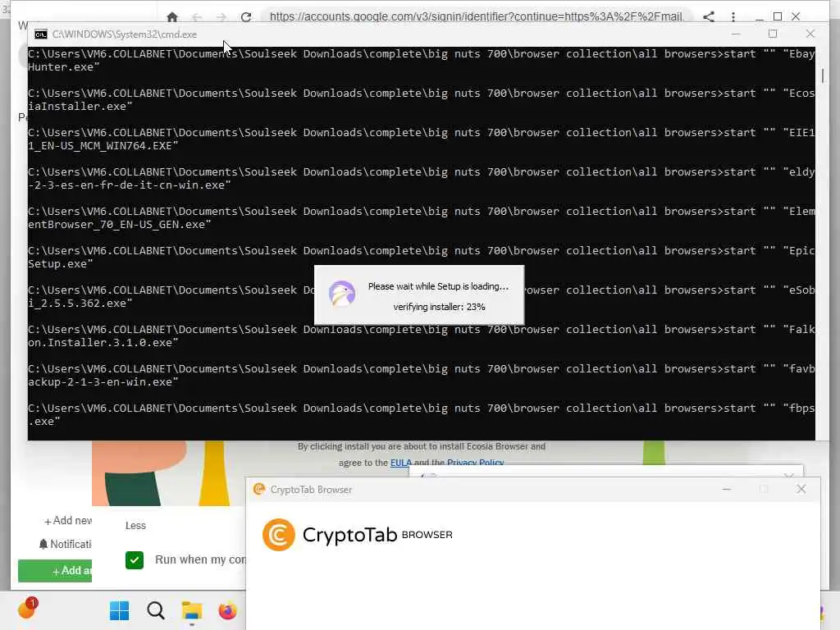Minimize the CryptoTab Browser window

pyautogui.click(x=727, y=489)
